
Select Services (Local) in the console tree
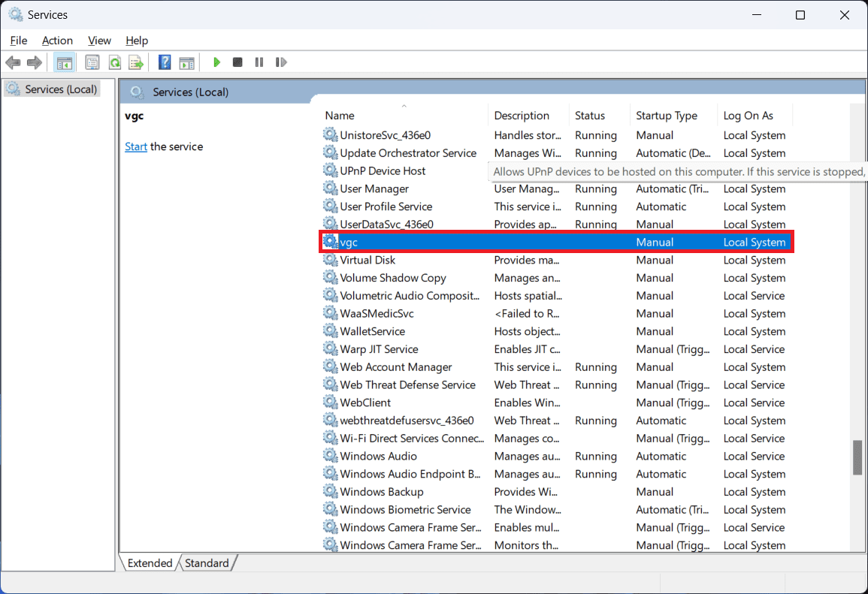(60, 89)
